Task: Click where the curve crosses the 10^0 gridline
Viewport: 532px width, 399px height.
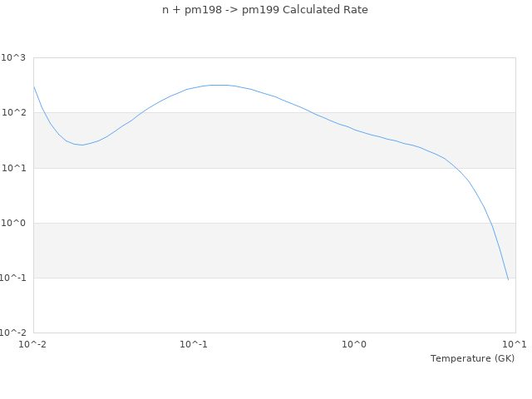Action: tap(490, 223)
